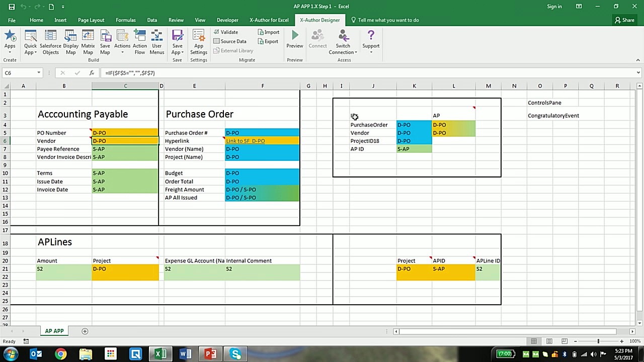Click Import in Migrate group
Screen dimensions: 644x362
(x=268, y=32)
